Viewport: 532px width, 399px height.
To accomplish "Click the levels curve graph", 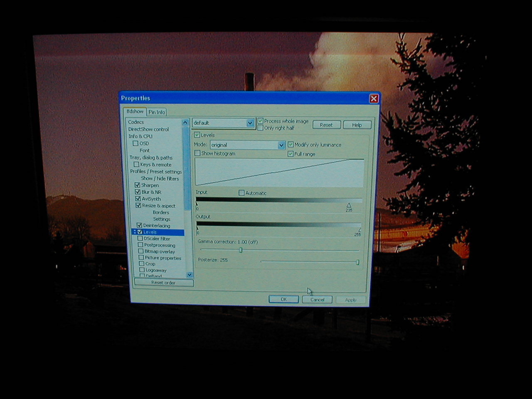I will (x=279, y=172).
